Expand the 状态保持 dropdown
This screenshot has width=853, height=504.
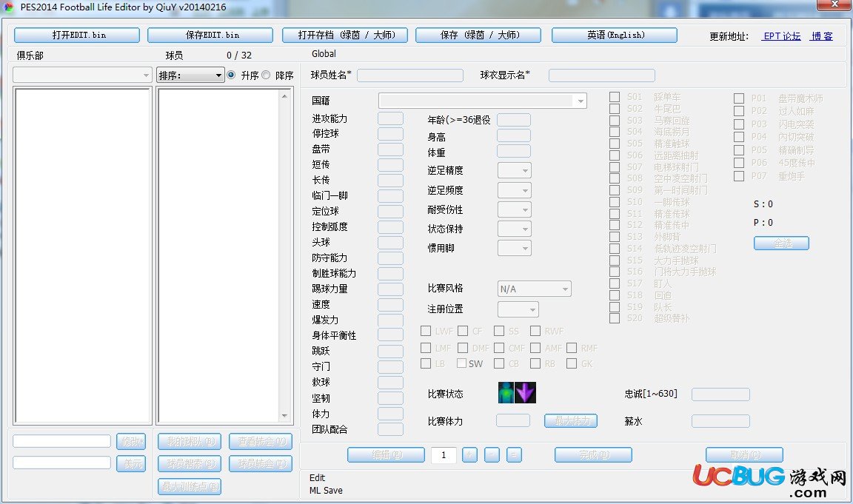pyautogui.click(x=515, y=229)
